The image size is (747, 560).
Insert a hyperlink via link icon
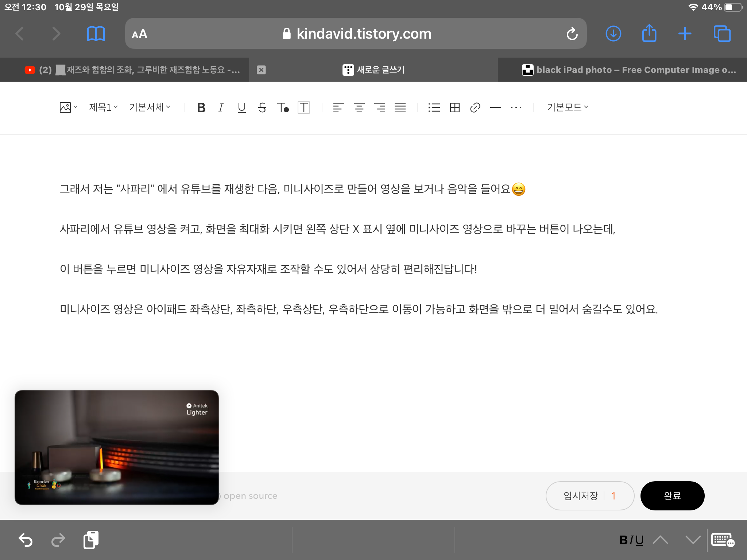pos(475,108)
